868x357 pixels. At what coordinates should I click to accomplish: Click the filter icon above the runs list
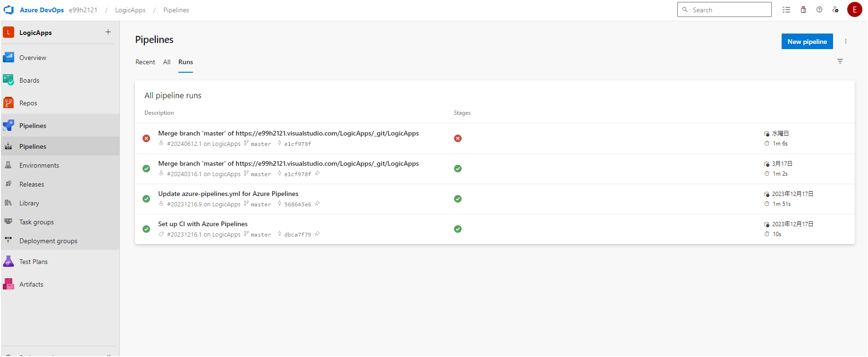click(x=840, y=61)
